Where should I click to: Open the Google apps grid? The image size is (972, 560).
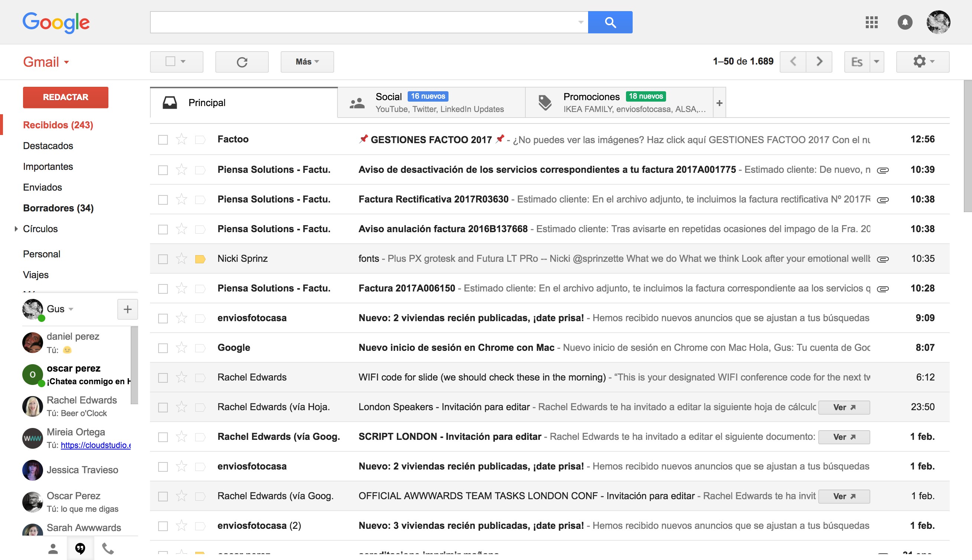[x=871, y=22]
